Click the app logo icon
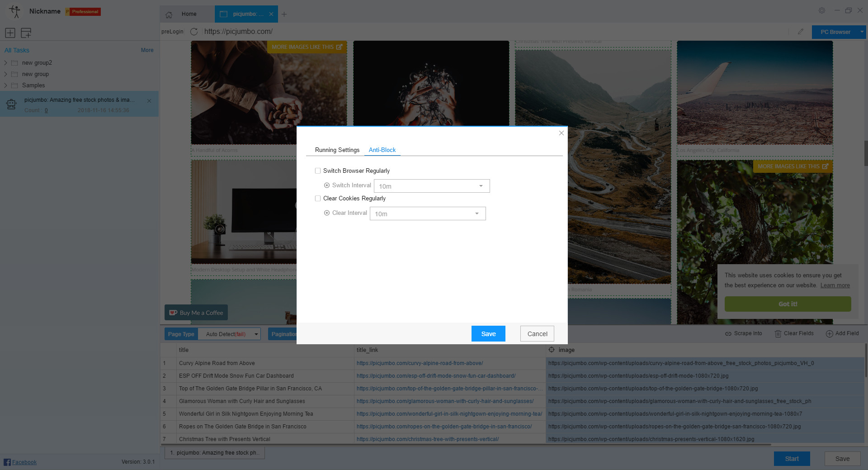This screenshot has height=470, width=868. tap(15, 11)
